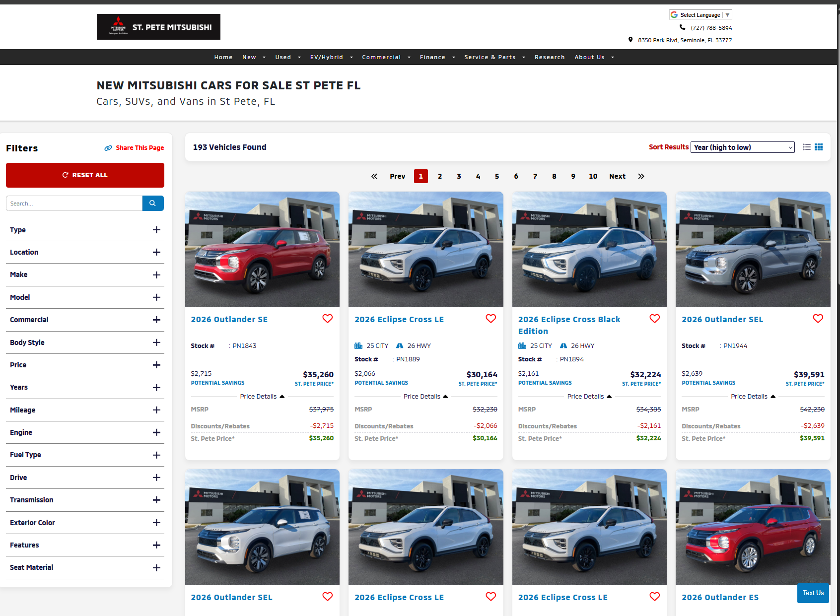Click the St. Pete Mitsubishi logo
The height and width of the screenshot is (616, 840).
pyautogui.click(x=158, y=27)
